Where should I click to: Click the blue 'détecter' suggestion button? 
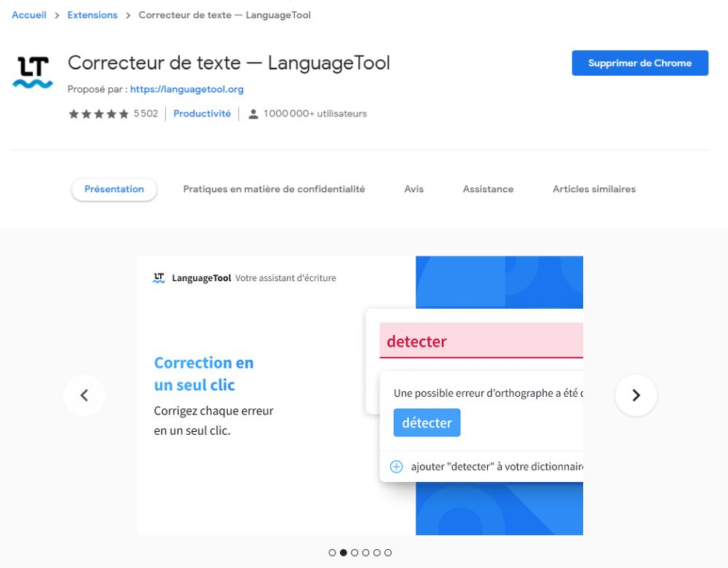click(427, 422)
